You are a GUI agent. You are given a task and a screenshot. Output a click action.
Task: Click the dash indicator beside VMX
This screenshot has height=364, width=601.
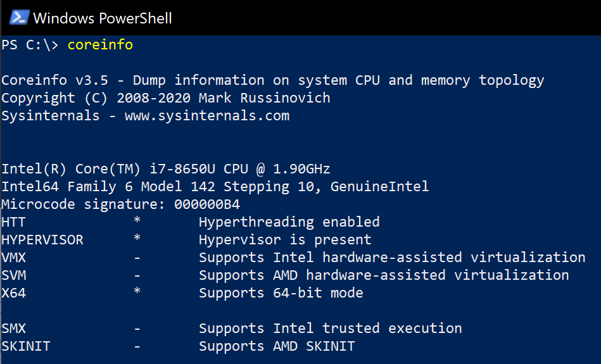pos(137,258)
